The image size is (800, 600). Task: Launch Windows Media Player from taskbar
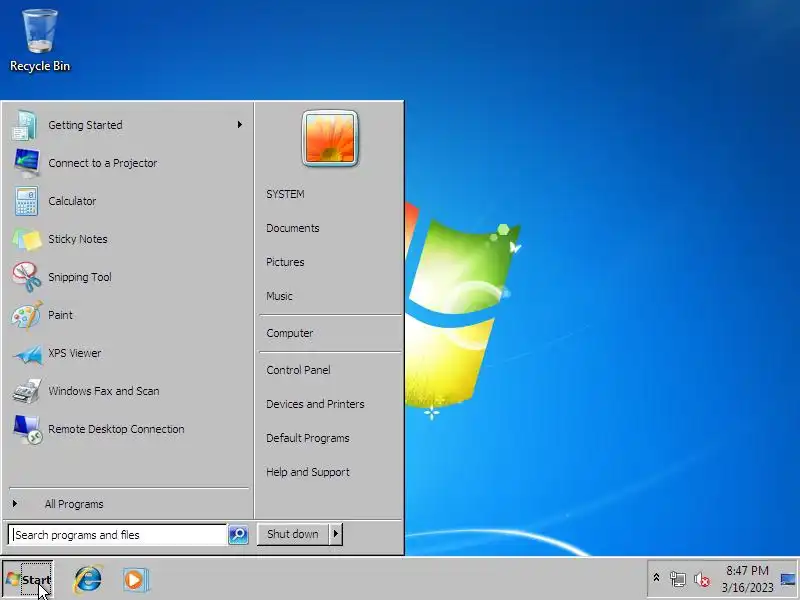(135, 580)
